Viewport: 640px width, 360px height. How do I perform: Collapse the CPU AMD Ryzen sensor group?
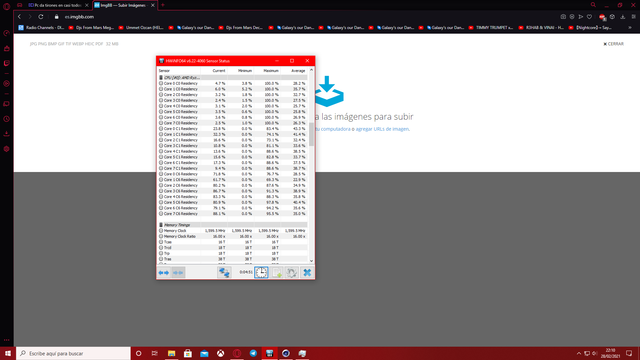tap(161, 78)
